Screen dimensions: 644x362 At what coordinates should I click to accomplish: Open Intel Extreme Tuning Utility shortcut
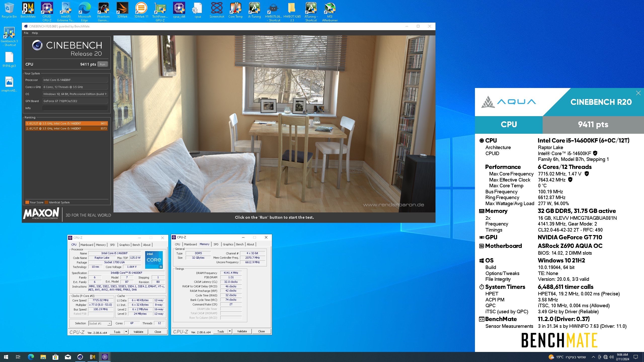click(66, 12)
